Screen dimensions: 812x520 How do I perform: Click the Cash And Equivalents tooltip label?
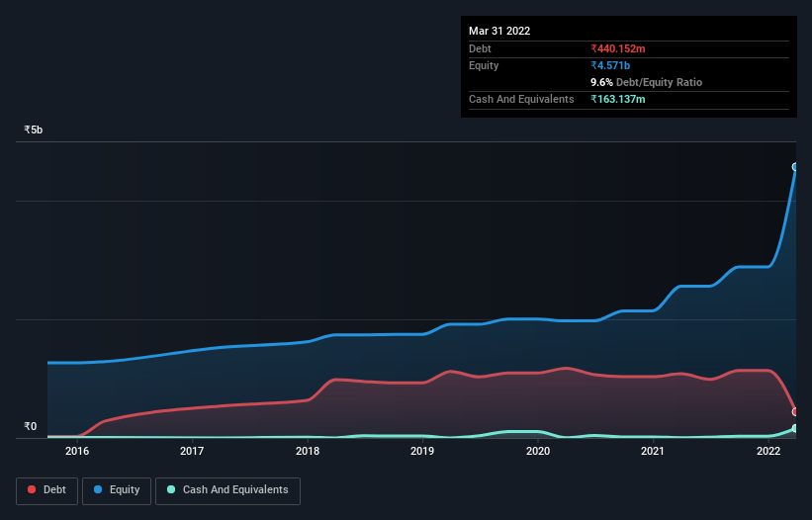(x=521, y=99)
